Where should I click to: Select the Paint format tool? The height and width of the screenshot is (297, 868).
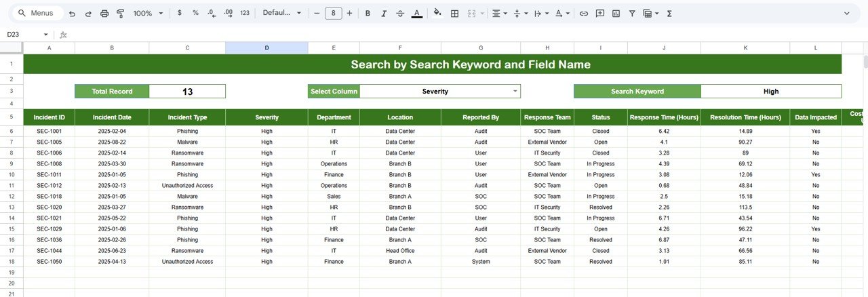tap(121, 14)
